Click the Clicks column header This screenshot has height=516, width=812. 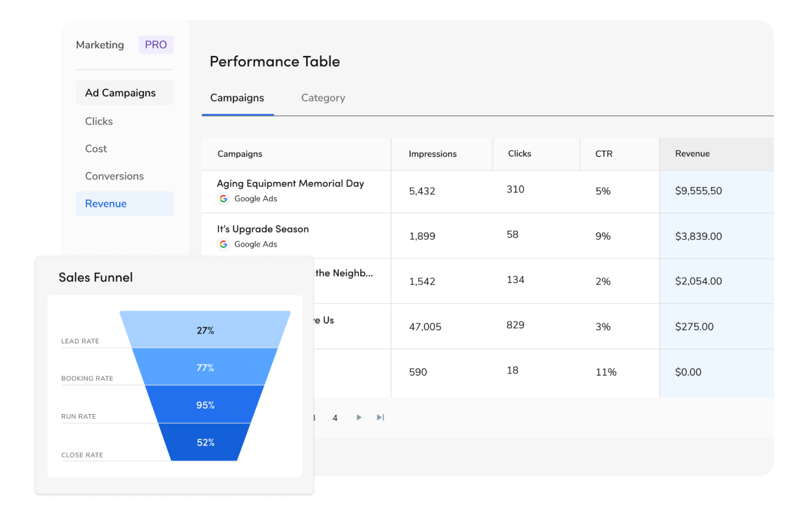(519, 154)
